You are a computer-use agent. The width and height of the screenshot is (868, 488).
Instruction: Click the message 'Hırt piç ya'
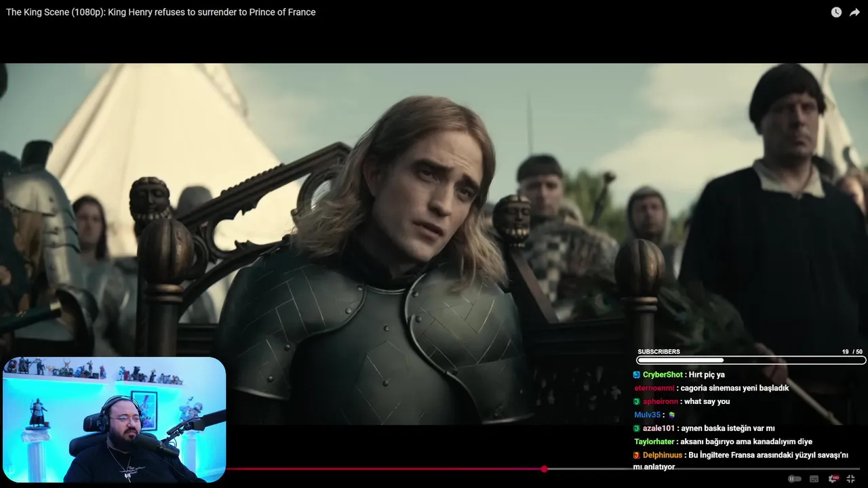click(x=707, y=375)
